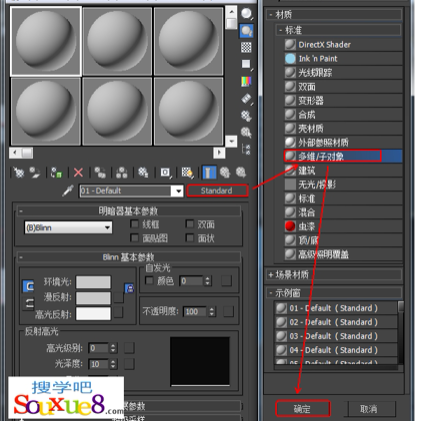The image size is (441, 421).
Task: Collapse the 示例窗 group
Action: click(334, 293)
